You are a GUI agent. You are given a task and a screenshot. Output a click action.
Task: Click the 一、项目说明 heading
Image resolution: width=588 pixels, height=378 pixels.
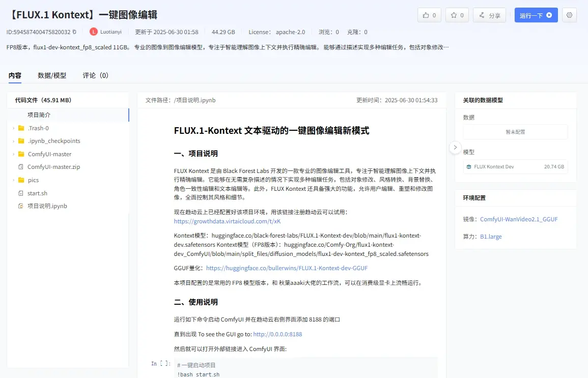(x=196, y=154)
